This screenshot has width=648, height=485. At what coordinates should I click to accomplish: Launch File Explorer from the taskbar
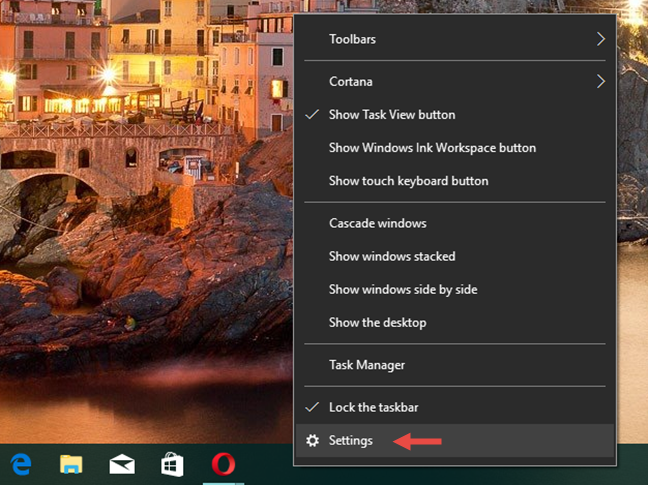tap(71, 465)
